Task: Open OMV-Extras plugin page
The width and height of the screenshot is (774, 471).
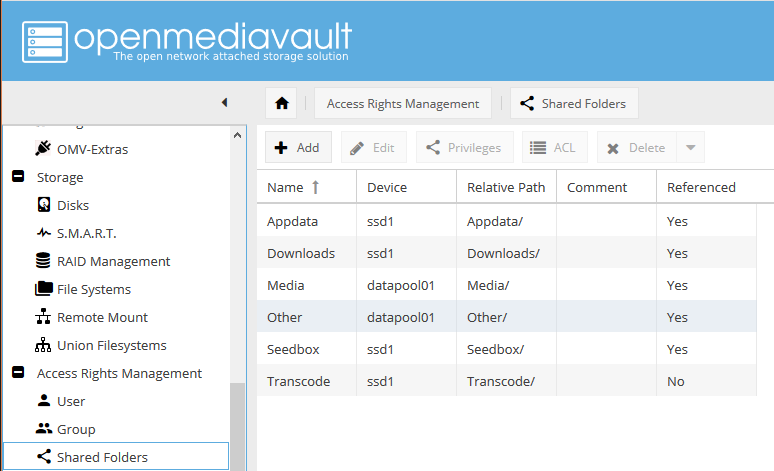Action: (x=92, y=149)
